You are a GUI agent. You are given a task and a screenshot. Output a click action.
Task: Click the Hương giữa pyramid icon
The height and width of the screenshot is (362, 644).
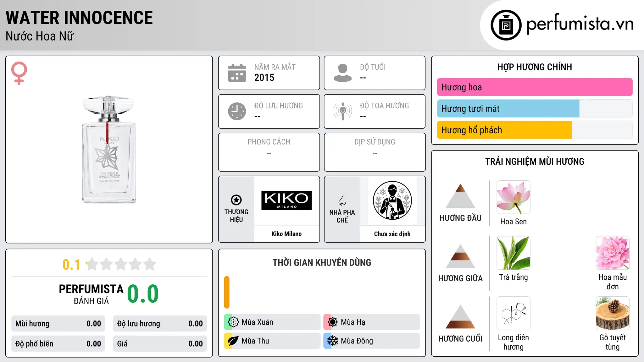tap(460, 256)
